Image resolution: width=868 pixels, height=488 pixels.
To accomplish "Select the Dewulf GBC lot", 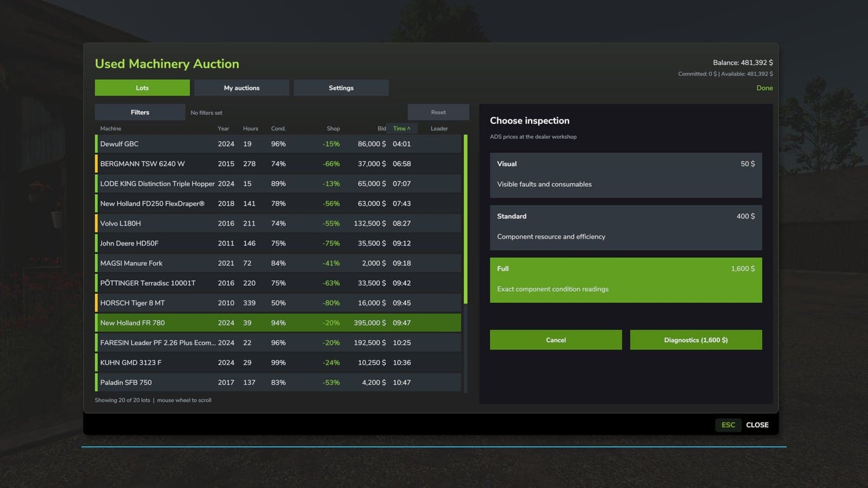I will coord(278,144).
